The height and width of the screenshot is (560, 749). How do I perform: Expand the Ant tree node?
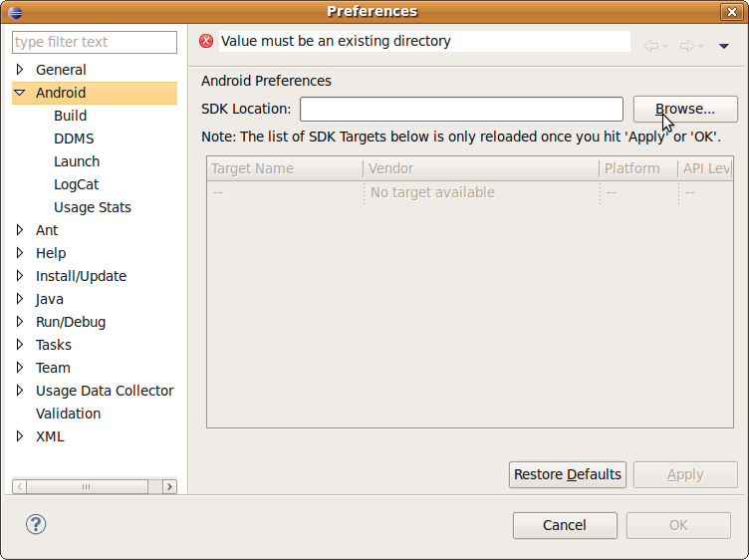click(20, 230)
